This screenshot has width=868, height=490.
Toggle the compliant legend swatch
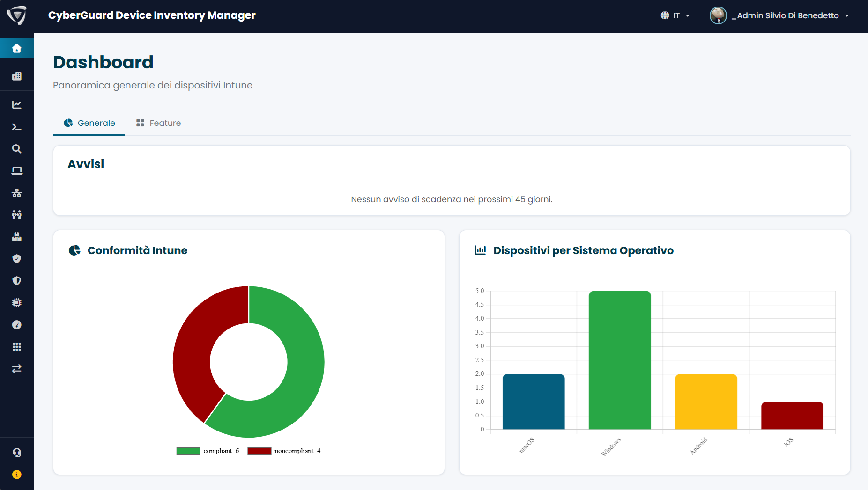(x=188, y=451)
